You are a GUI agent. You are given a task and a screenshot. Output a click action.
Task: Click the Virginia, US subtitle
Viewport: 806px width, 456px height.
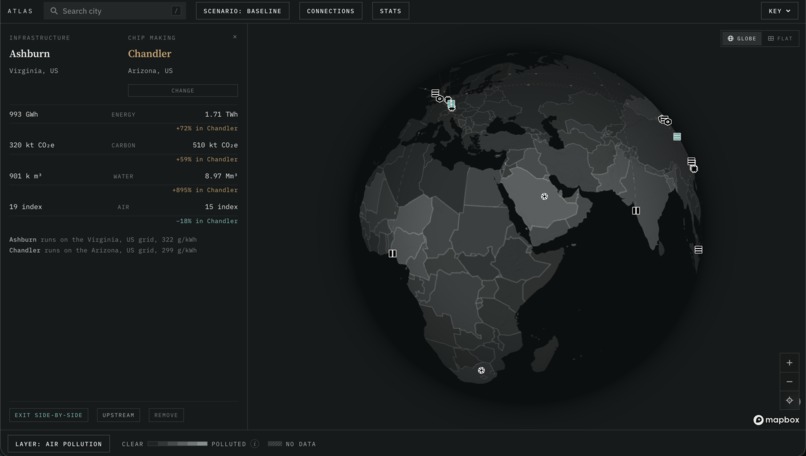click(33, 71)
